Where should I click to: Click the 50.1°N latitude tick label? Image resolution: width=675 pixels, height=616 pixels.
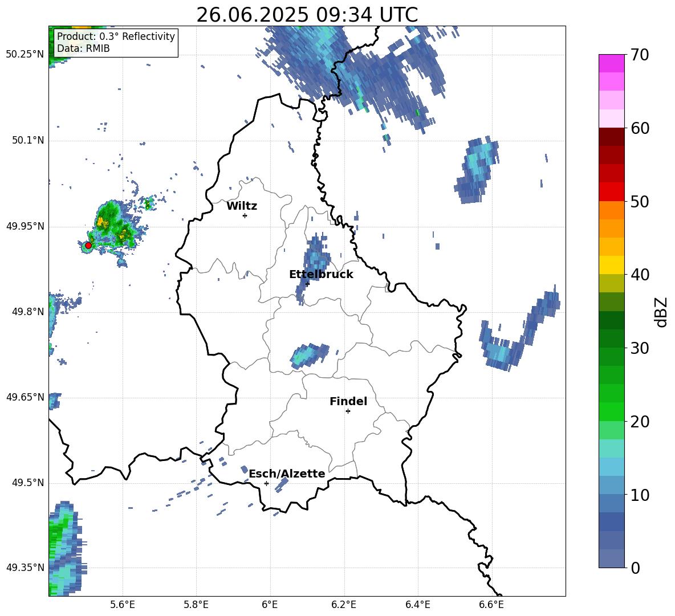(x=27, y=141)
